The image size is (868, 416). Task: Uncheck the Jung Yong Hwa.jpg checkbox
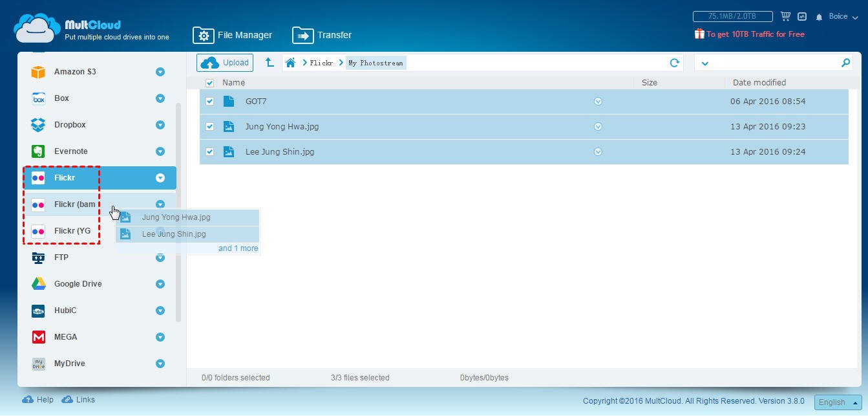pyautogui.click(x=209, y=127)
